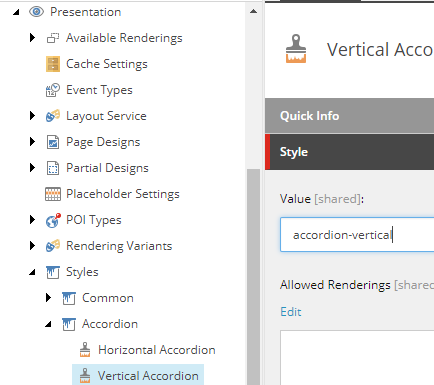Collapse the Quick Info section
Viewport: 434px width, 385px height.
click(x=349, y=116)
